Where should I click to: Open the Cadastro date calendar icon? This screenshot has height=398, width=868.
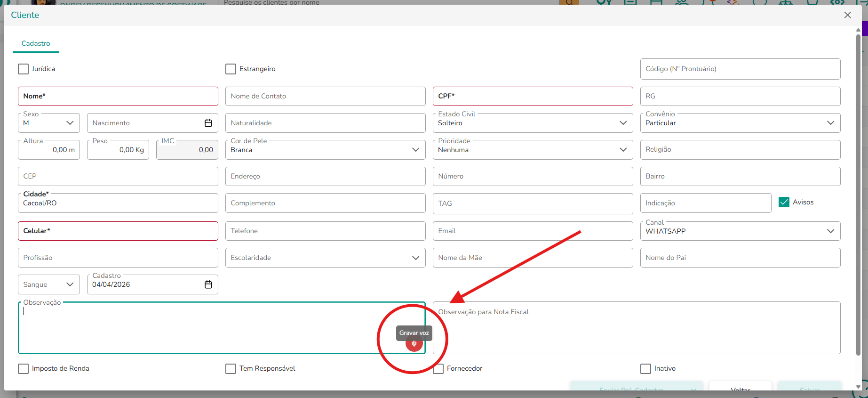tap(208, 284)
